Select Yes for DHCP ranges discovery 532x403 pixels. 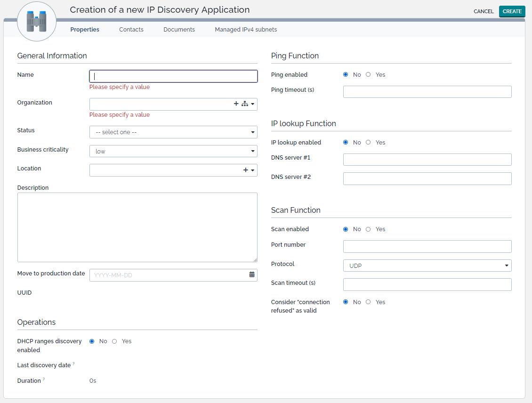click(114, 341)
